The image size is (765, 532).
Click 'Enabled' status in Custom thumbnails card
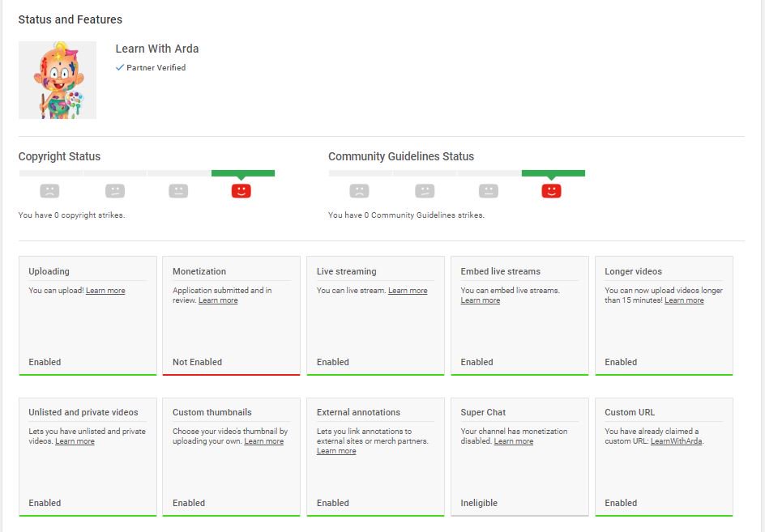189,503
